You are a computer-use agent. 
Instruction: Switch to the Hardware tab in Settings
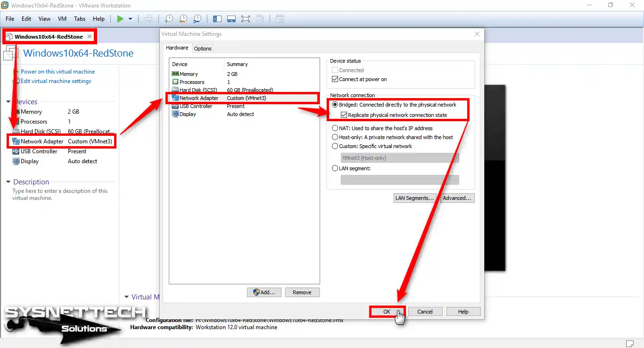click(x=177, y=48)
